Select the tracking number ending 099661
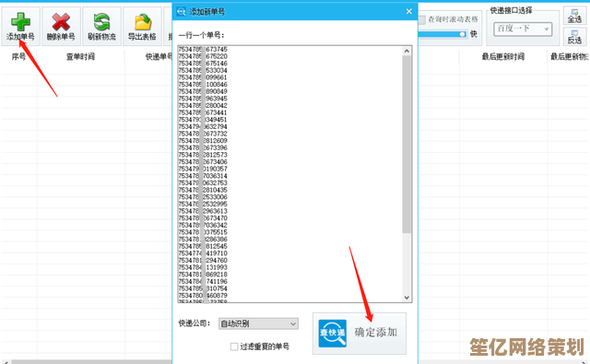 (203, 77)
